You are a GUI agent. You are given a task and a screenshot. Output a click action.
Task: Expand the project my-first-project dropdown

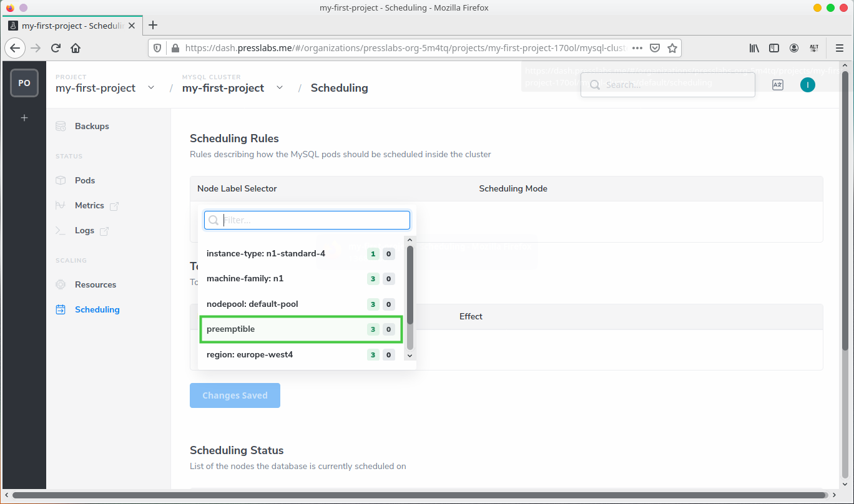151,88
